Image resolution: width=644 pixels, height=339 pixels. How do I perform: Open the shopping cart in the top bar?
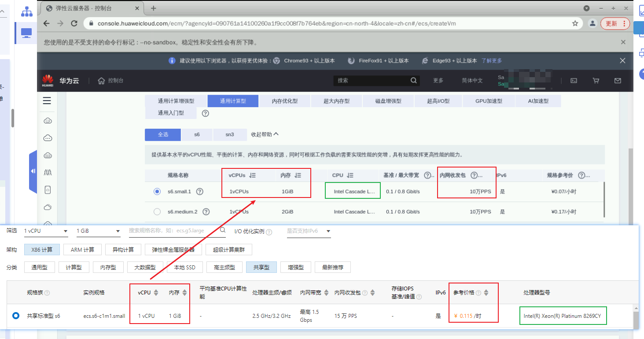tap(596, 80)
